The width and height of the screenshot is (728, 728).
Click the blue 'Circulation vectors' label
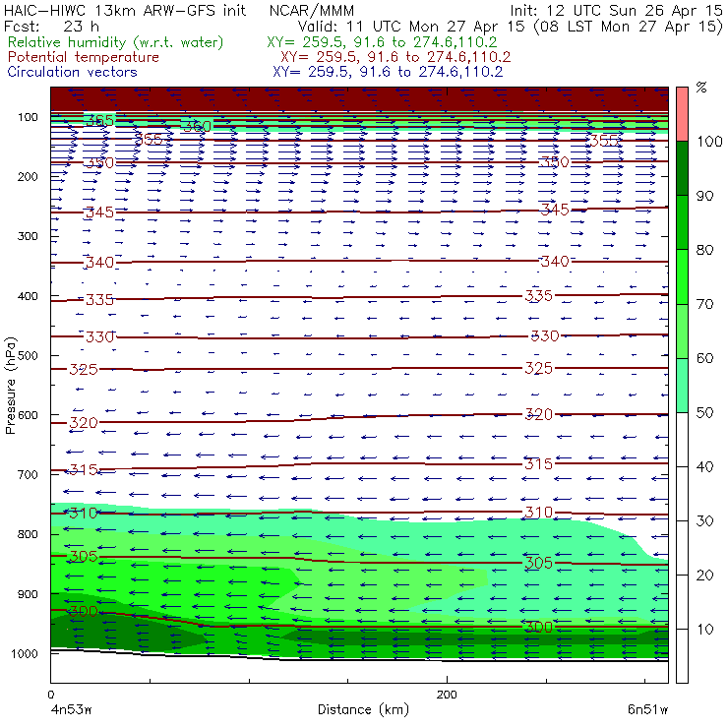pyautogui.click(x=73, y=72)
